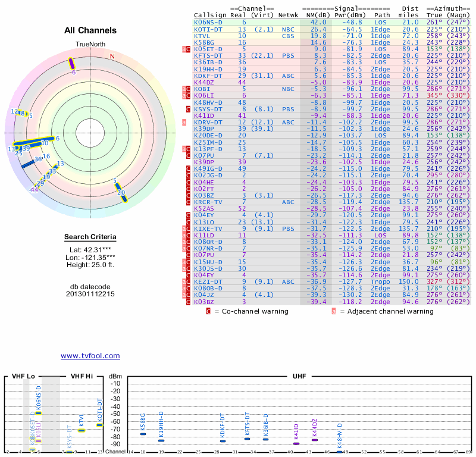Image resolution: width=476 pixels, height=457 pixels.
Task: Click the K58BG marker in the UHF chart
Action: [x=143, y=434]
